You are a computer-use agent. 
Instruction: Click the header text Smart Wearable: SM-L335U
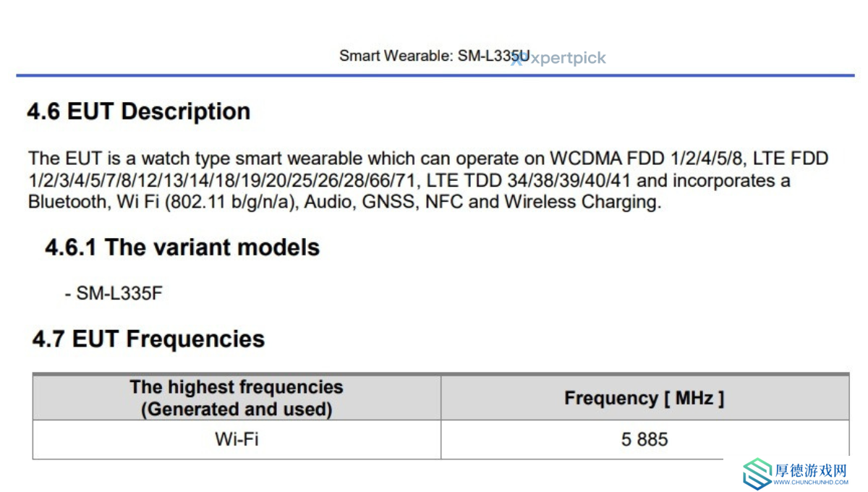pos(434,56)
